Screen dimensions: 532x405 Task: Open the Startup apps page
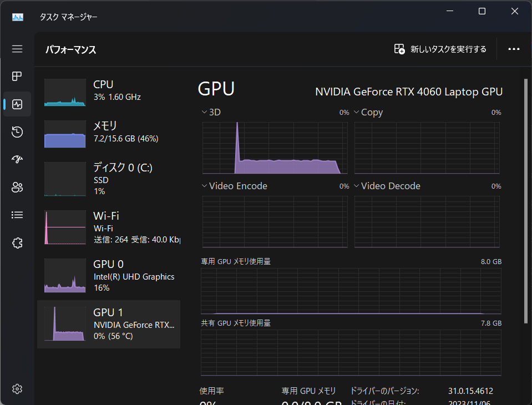(x=17, y=159)
